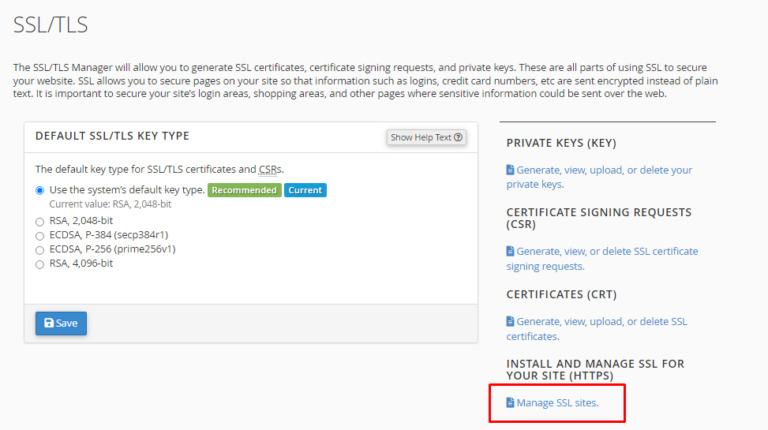The width and height of the screenshot is (768, 430).
Task: Click the document icon beside private keys link
Action: (x=510, y=170)
